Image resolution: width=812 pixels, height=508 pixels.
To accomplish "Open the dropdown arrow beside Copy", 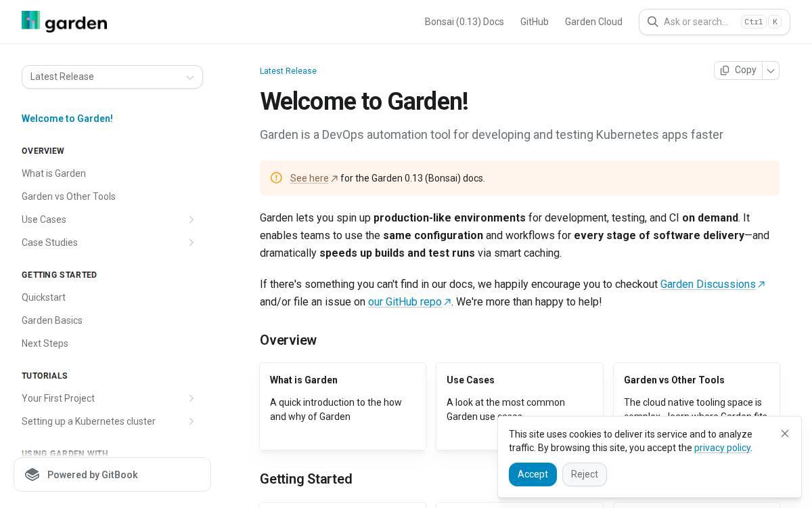I will (x=771, y=70).
